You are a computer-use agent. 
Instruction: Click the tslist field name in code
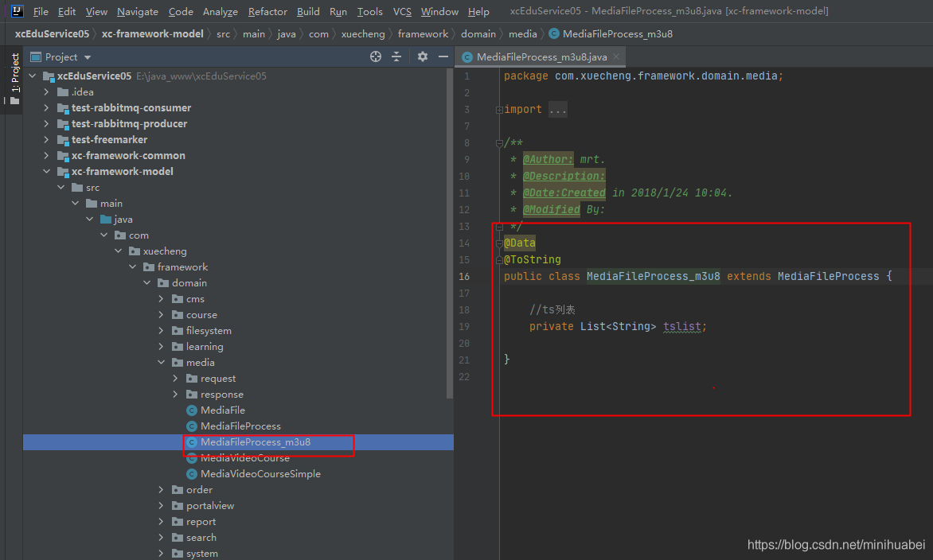pyautogui.click(x=682, y=326)
